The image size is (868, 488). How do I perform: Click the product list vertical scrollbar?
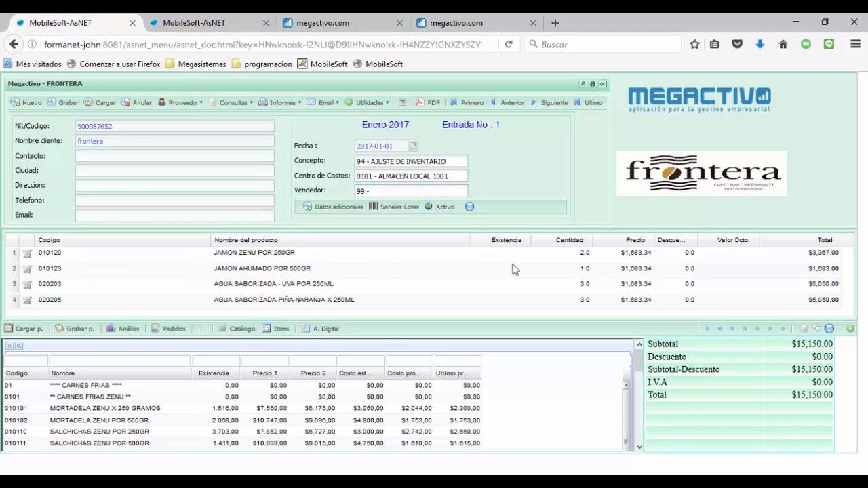pos(627,414)
